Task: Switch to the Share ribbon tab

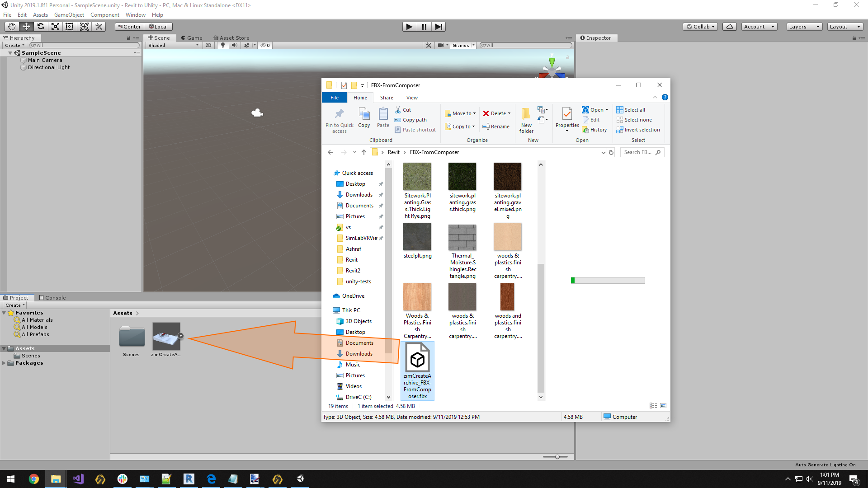Action: pyautogui.click(x=386, y=98)
